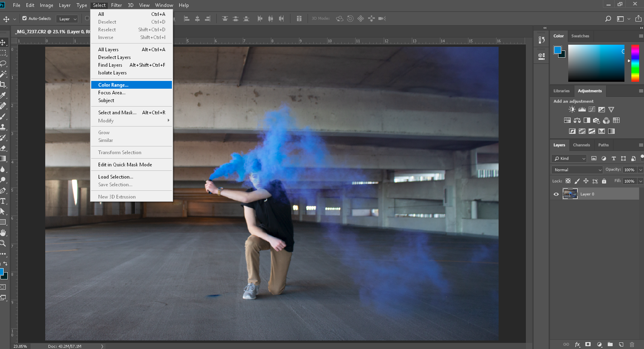Select the Zoom tool in the toolbar

coord(3,243)
